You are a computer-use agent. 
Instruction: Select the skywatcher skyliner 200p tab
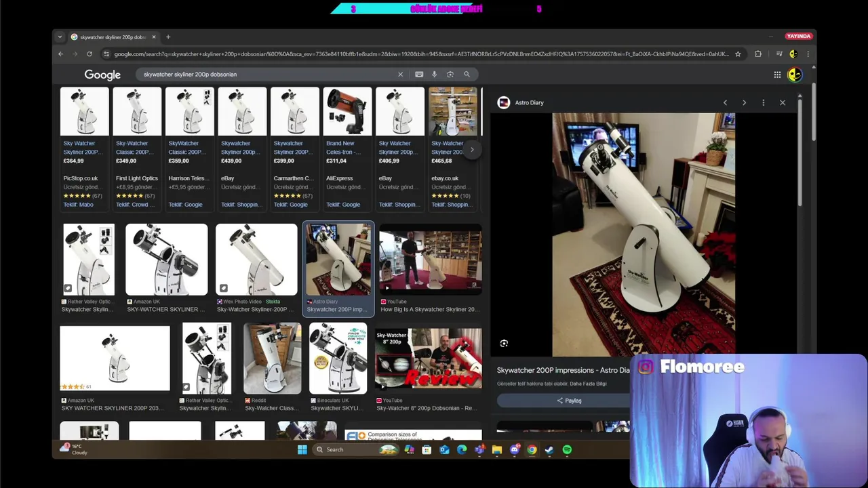tap(113, 37)
